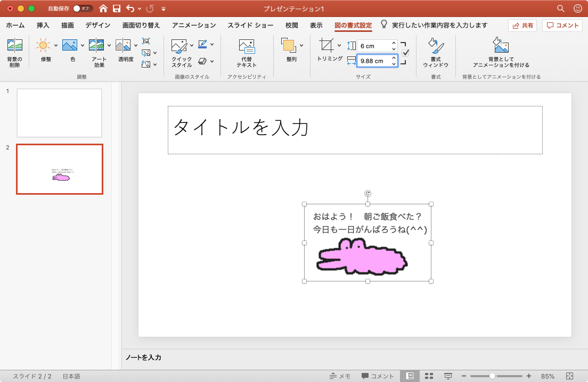Click the Save icon in title bar

coord(117,9)
